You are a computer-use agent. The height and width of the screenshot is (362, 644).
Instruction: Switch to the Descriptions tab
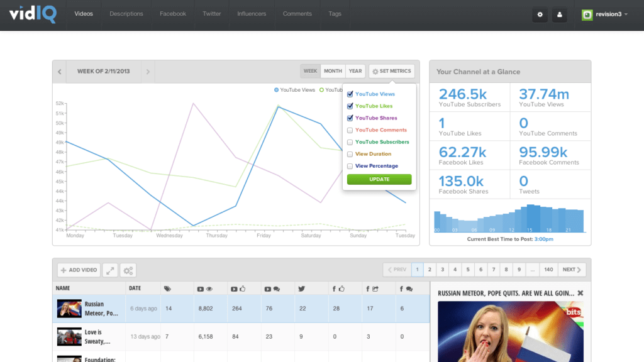(126, 14)
